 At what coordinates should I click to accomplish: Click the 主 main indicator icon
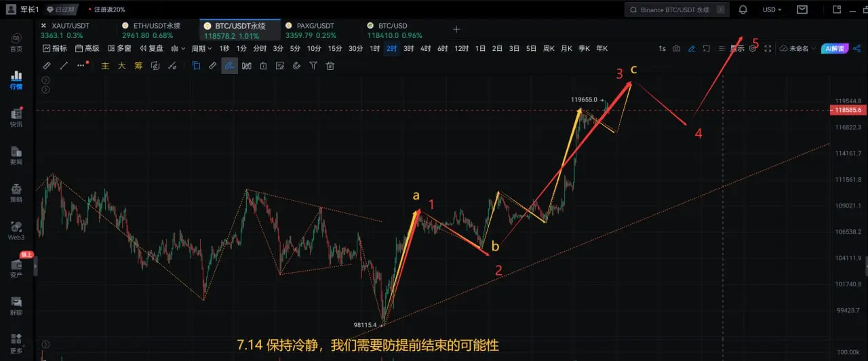[x=105, y=66]
